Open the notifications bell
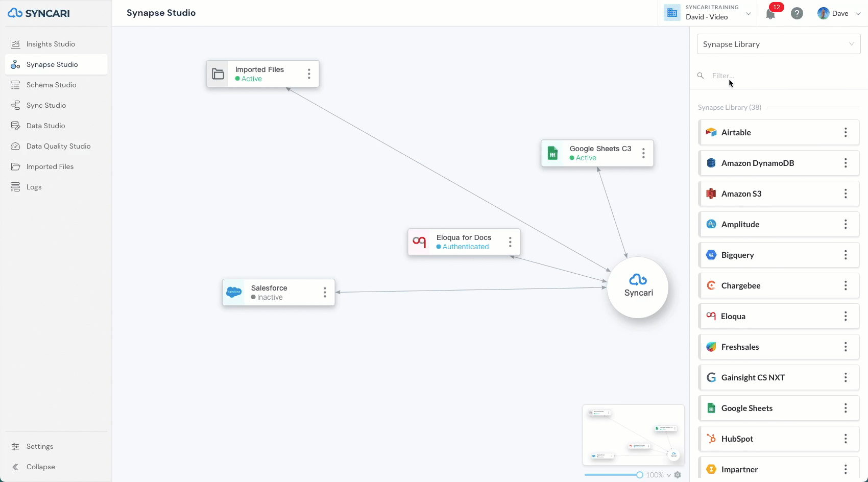The height and width of the screenshot is (482, 868). (x=770, y=14)
